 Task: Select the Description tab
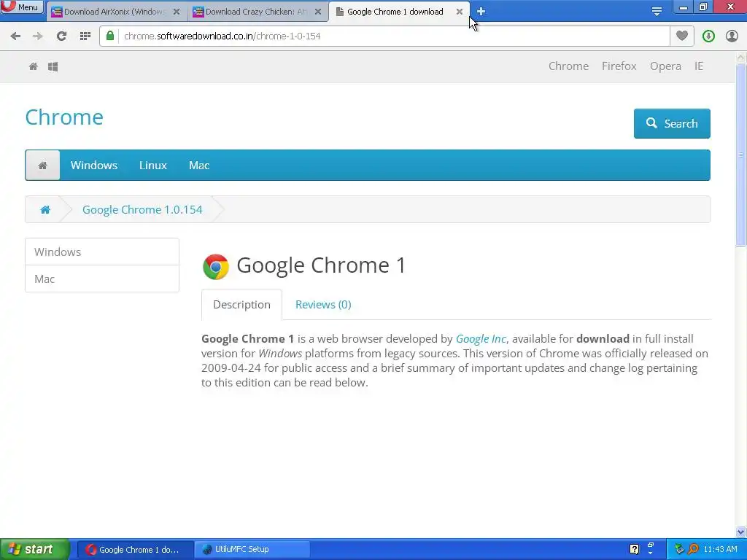coord(241,305)
